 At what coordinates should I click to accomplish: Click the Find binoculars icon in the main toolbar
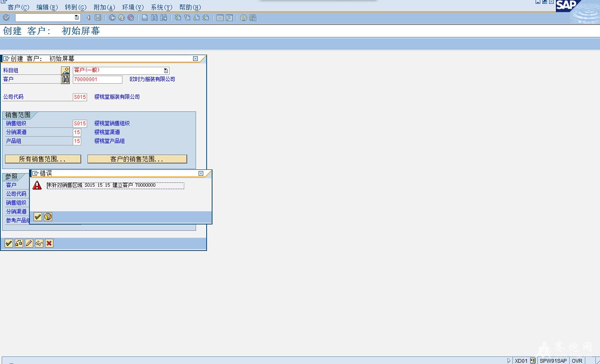coord(154,18)
